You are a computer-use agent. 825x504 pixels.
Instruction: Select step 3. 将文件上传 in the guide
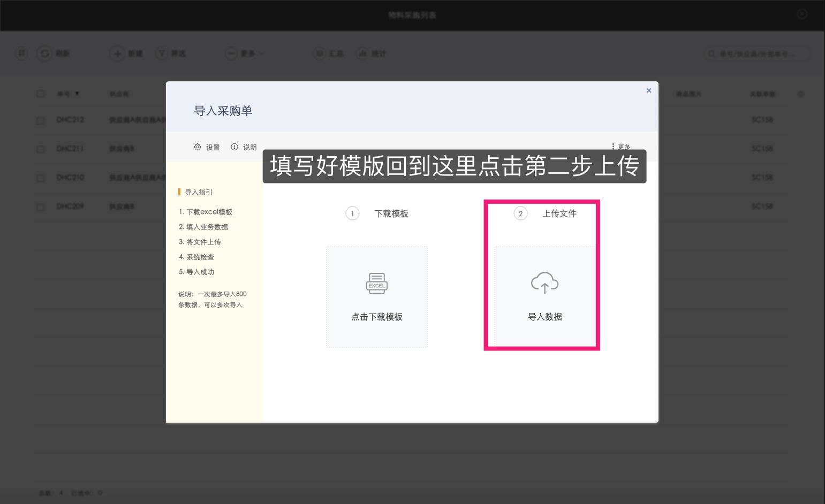[200, 242]
